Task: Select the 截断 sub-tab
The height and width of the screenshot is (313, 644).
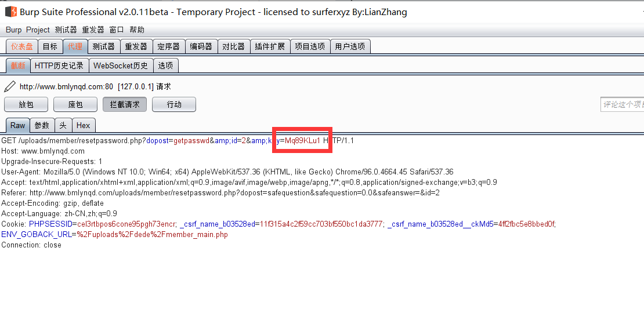Action: point(18,65)
